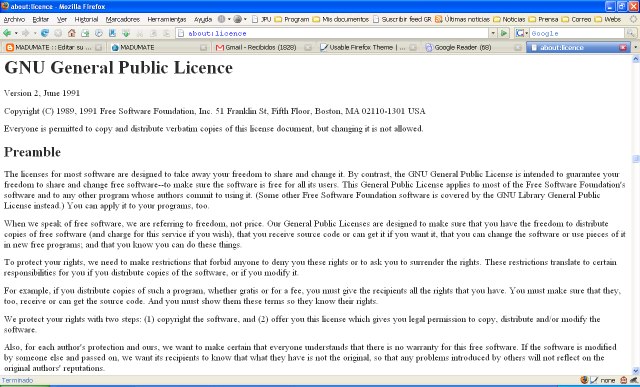The height and width of the screenshot is (387, 640).
Task: Click the vertical scrollbar up arrow
Action: (x=636, y=59)
